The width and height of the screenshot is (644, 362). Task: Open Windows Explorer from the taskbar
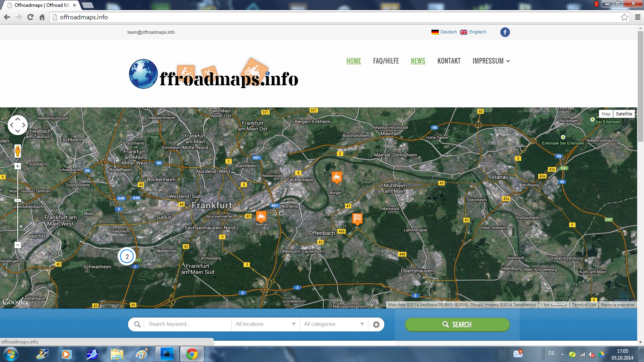coord(117,354)
